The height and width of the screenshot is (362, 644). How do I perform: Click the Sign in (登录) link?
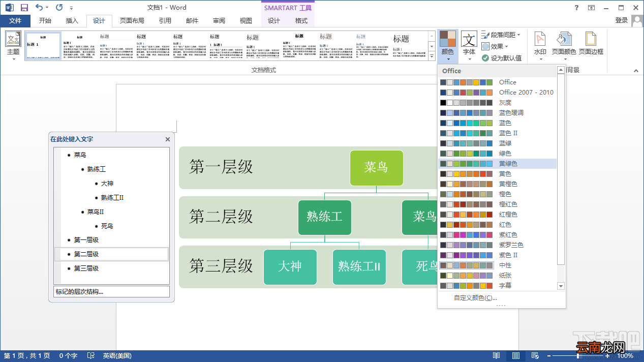[x=622, y=20]
